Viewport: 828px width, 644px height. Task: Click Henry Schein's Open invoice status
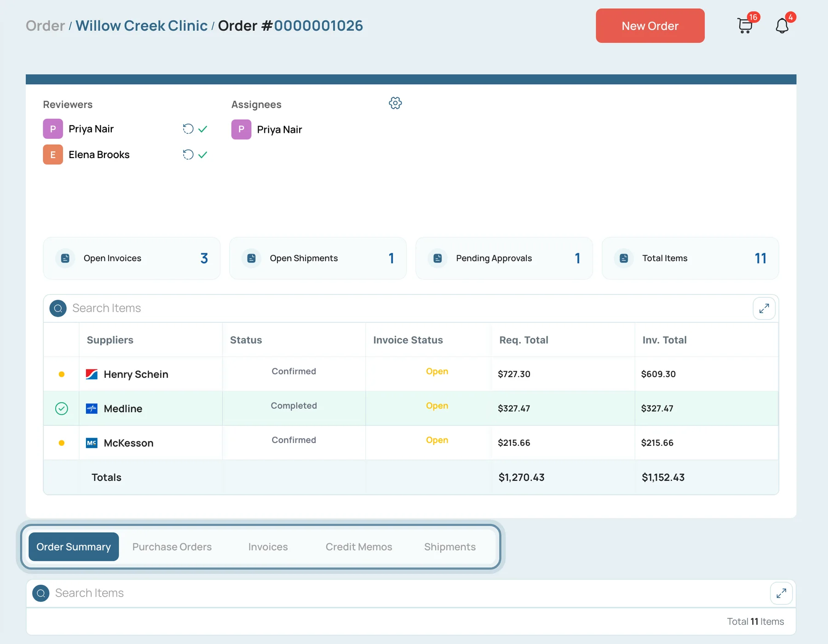coord(437,371)
